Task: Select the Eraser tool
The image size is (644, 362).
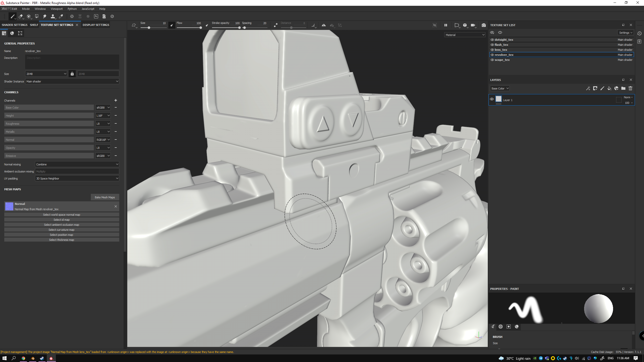Action: (21, 17)
